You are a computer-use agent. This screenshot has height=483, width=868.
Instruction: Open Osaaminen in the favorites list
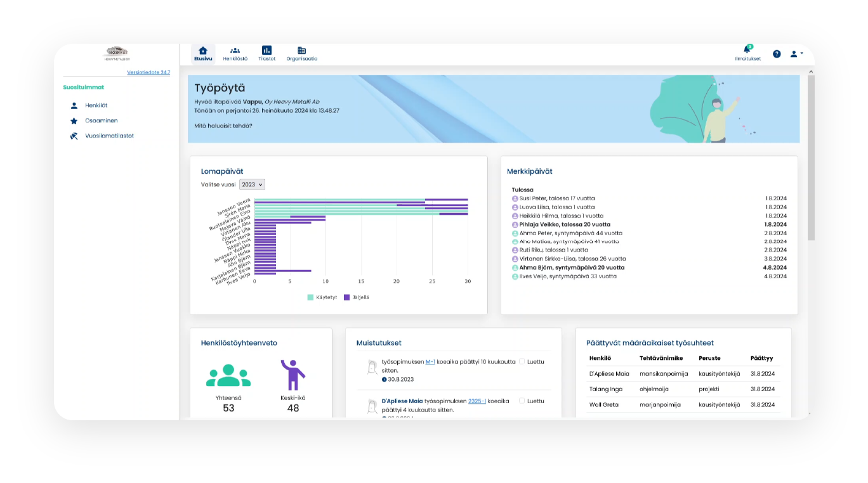[102, 120]
